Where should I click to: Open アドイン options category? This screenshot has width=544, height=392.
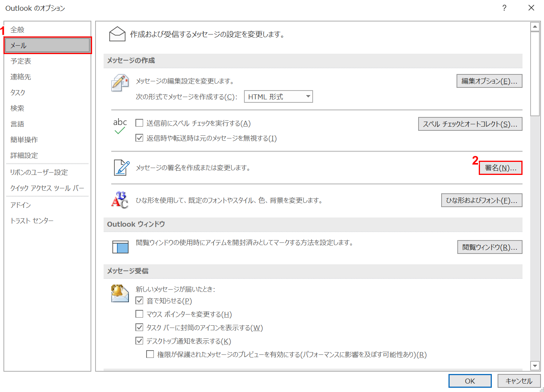(48, 205)
